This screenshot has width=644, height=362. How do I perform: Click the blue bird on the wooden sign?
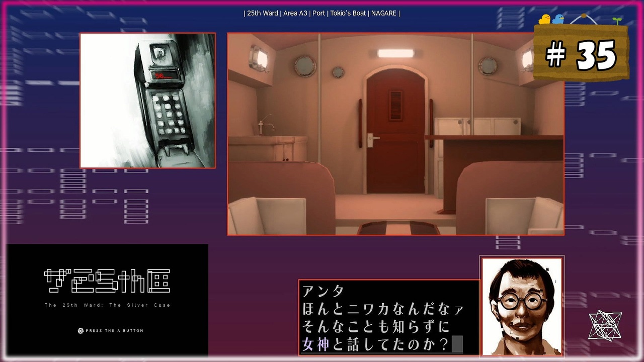558,19
